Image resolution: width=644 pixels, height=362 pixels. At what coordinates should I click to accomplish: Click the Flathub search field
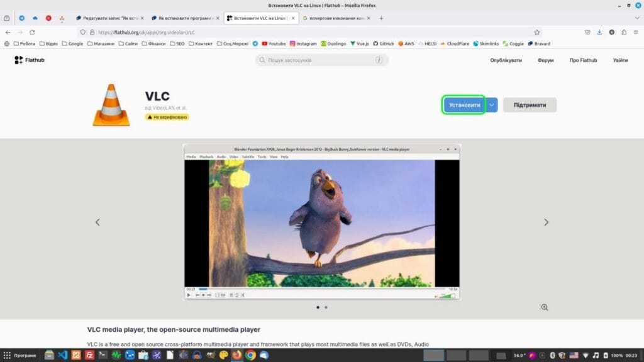point(321,60)
